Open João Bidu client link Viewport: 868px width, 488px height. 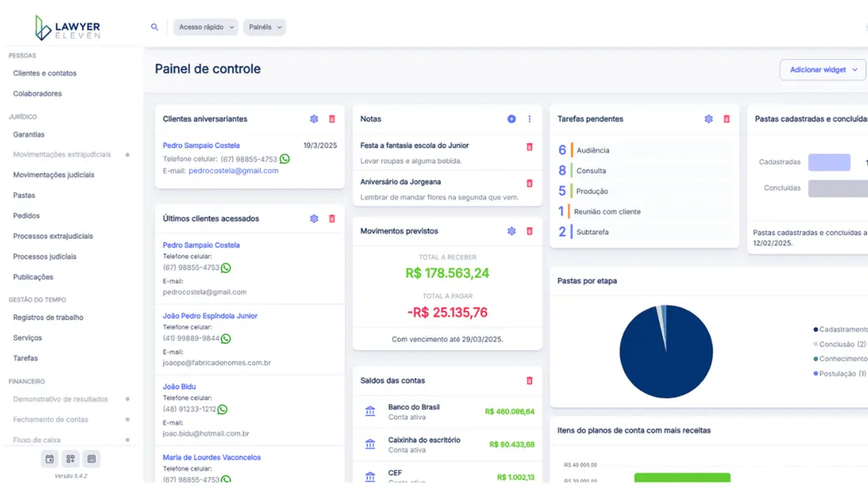[x=179, y=387]
